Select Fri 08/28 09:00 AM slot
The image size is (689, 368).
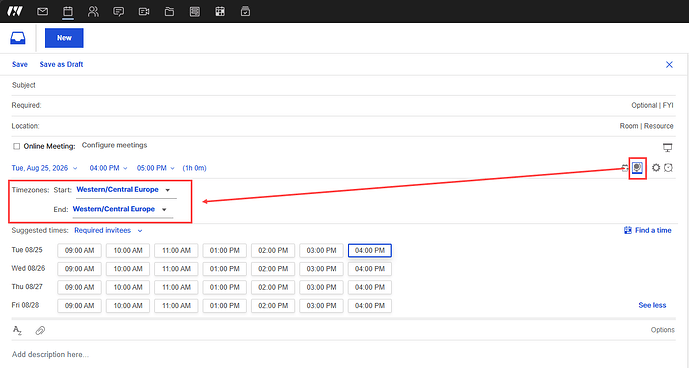tap(80, 306)
